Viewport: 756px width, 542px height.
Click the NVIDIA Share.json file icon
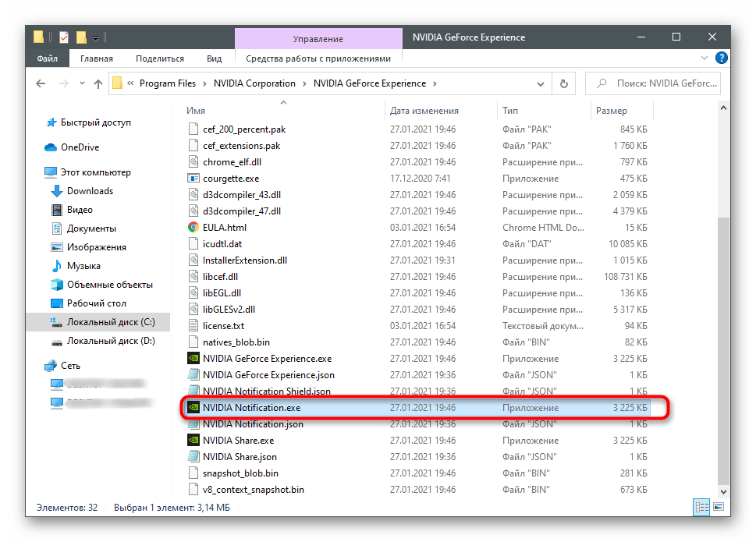click(x=193, y=457)
